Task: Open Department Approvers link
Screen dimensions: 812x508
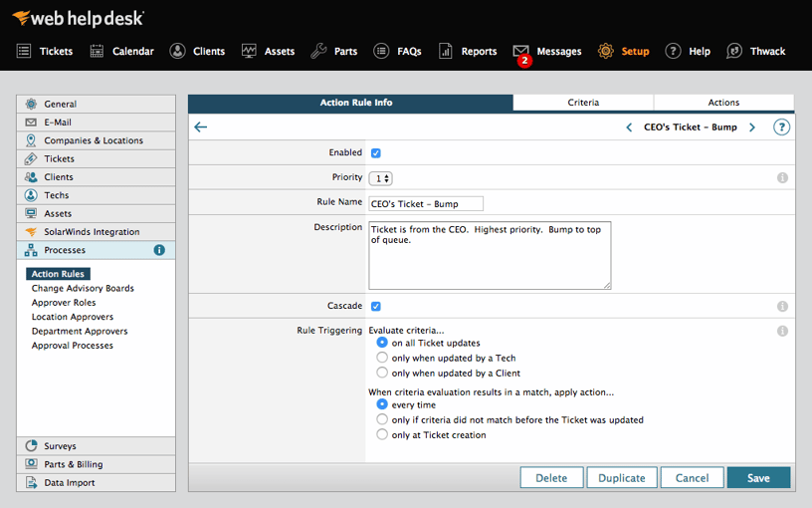Action: tap(80, 332)
